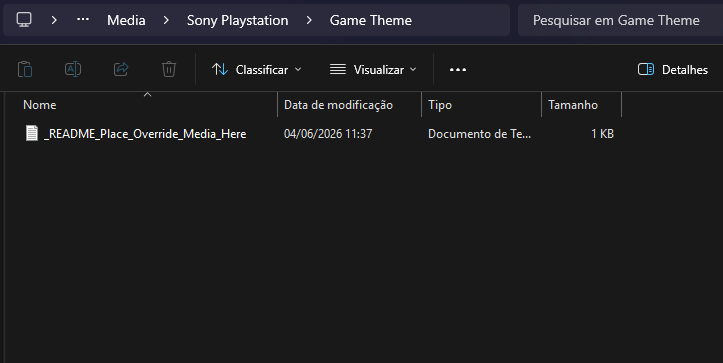Sort by the Nome column header
This screenshot has height=363, width=723.
coord(40,105)
